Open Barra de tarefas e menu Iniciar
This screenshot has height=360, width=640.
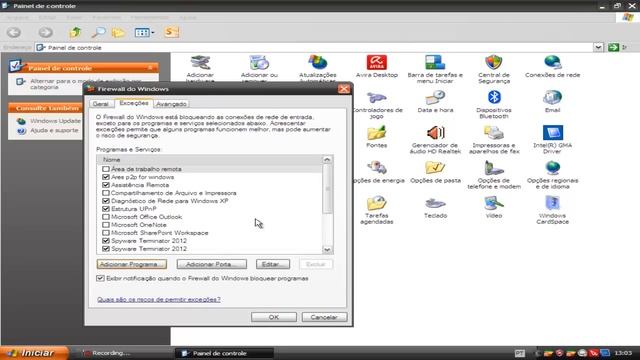pos(435,69)
